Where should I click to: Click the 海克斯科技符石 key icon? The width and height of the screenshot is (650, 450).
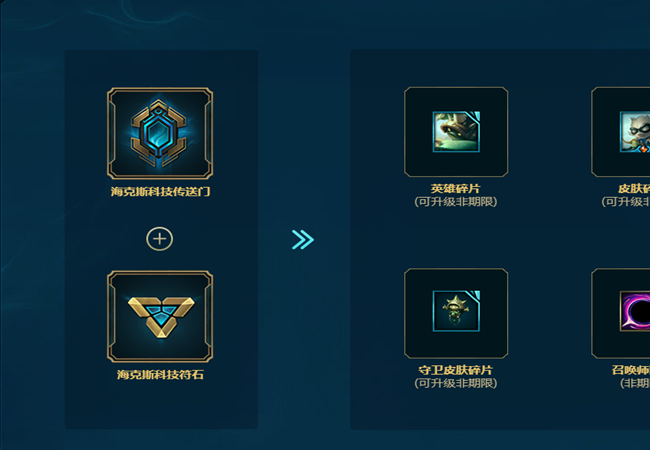(161, 317)
